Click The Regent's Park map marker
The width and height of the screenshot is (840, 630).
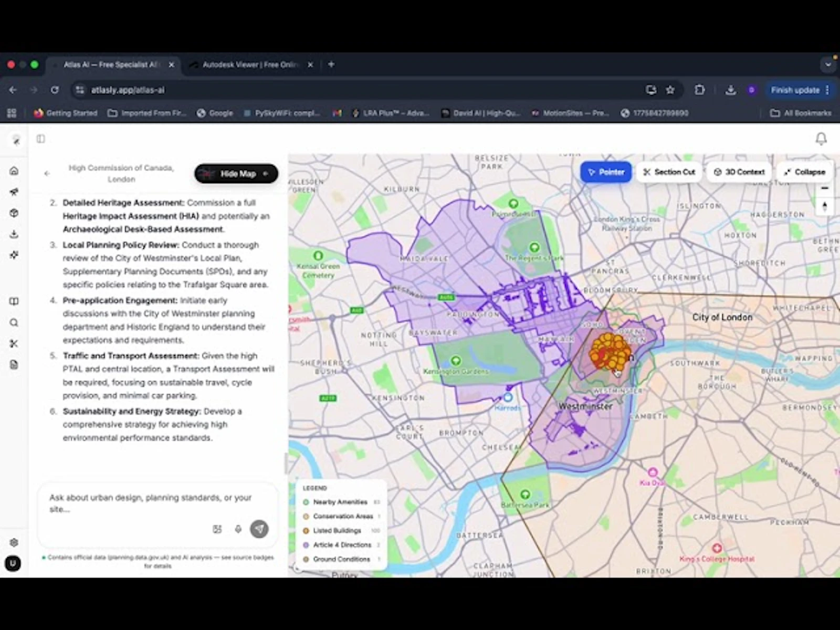coord(534,247)
